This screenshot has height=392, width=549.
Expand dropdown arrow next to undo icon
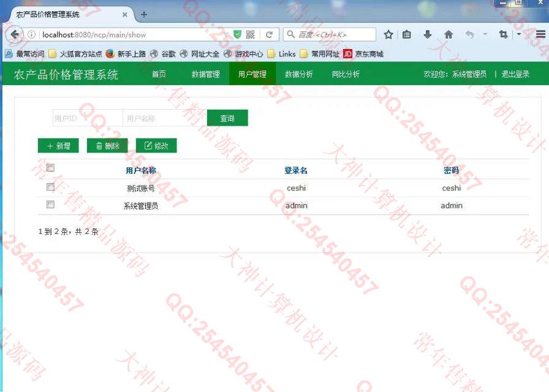click(x=485, y=34)
